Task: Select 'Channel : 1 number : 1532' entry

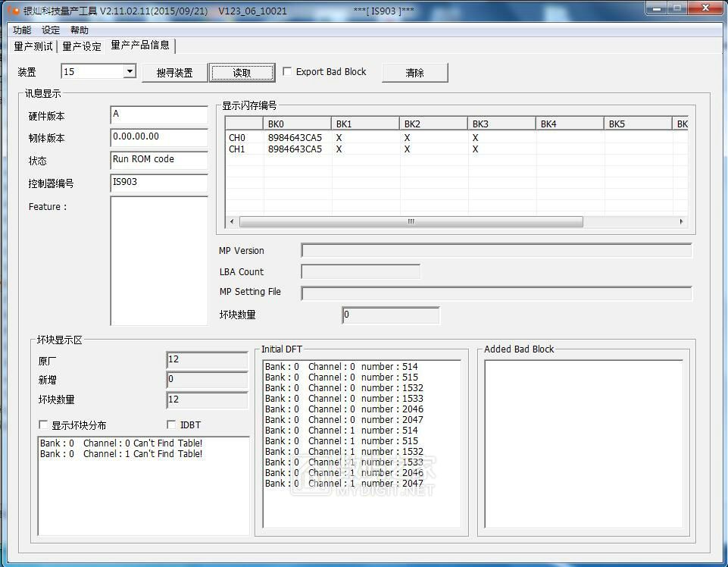Action: 344,452
